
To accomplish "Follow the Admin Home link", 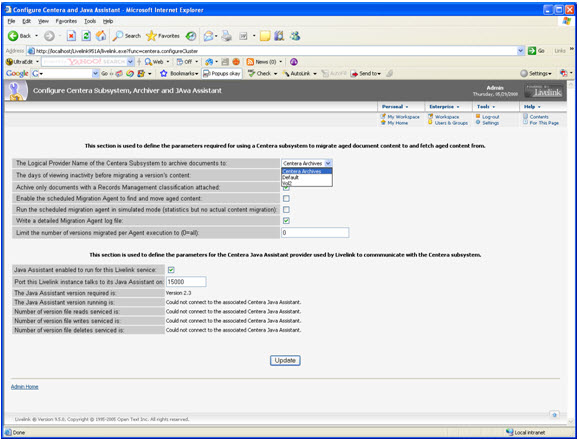I will tap(24, 386).
